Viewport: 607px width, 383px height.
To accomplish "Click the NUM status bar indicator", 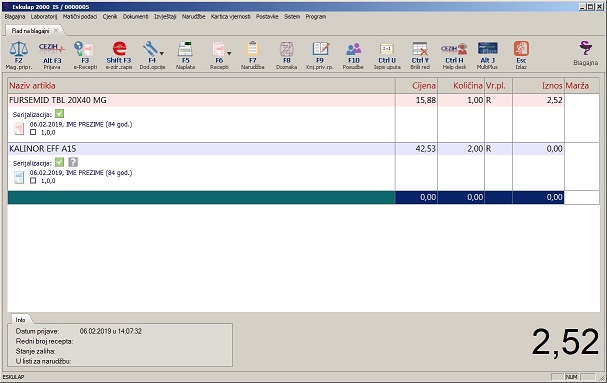I will (571, 376).
